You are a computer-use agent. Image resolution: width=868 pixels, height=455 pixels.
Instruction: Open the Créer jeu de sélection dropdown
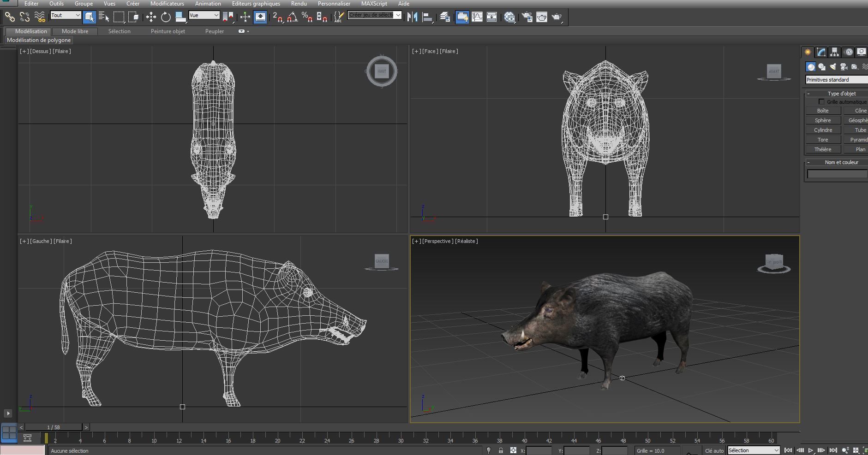pos(374,15)
